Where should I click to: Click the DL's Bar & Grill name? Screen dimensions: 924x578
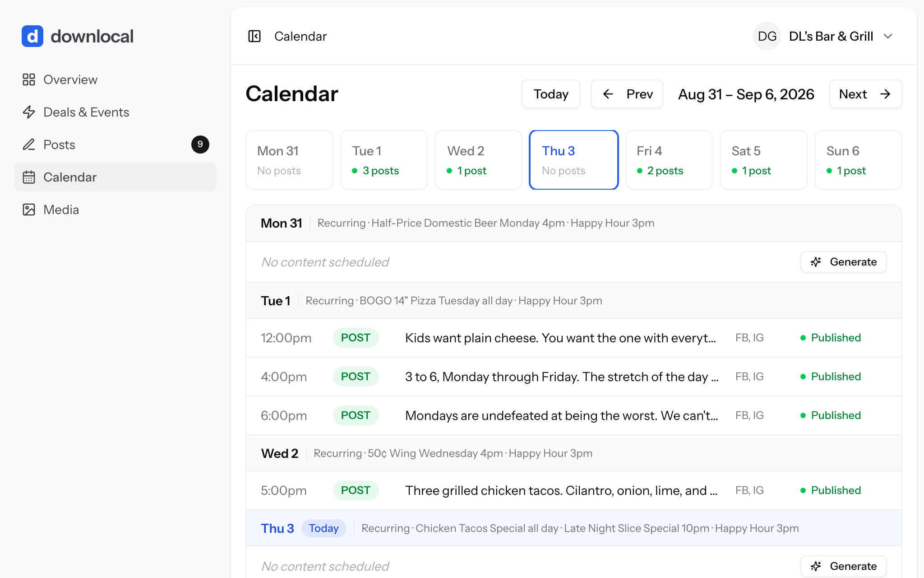pyautogui.click(x=831, y=36)
